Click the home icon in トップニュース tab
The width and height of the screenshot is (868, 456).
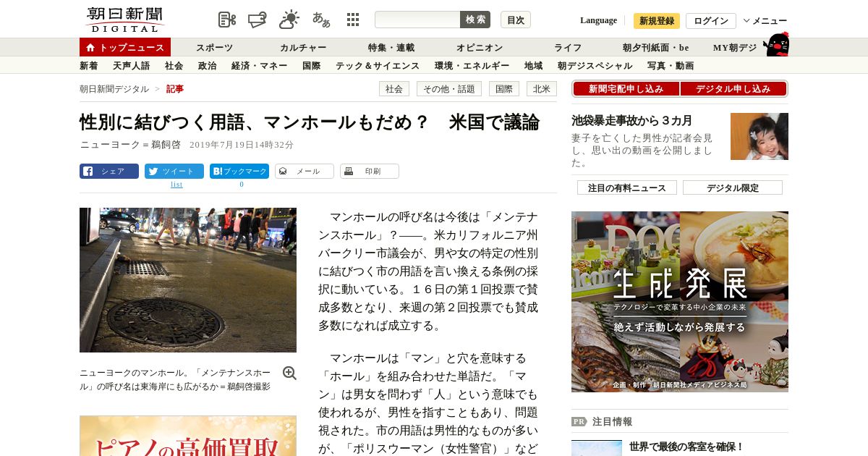tap(90, 47)
